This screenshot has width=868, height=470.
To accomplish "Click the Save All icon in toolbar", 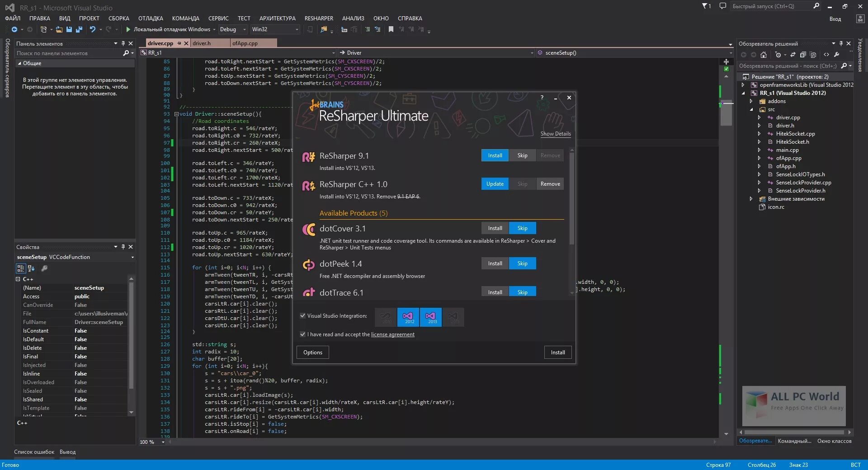I will (x=79, y=29).
